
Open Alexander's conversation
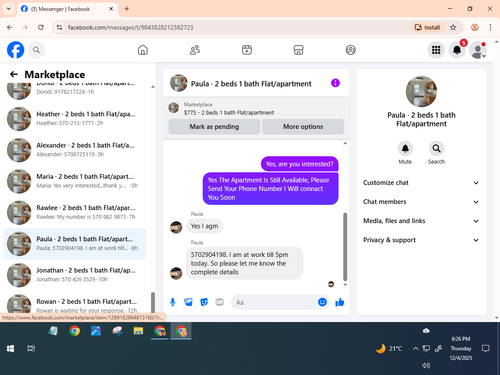click(75, 150)
